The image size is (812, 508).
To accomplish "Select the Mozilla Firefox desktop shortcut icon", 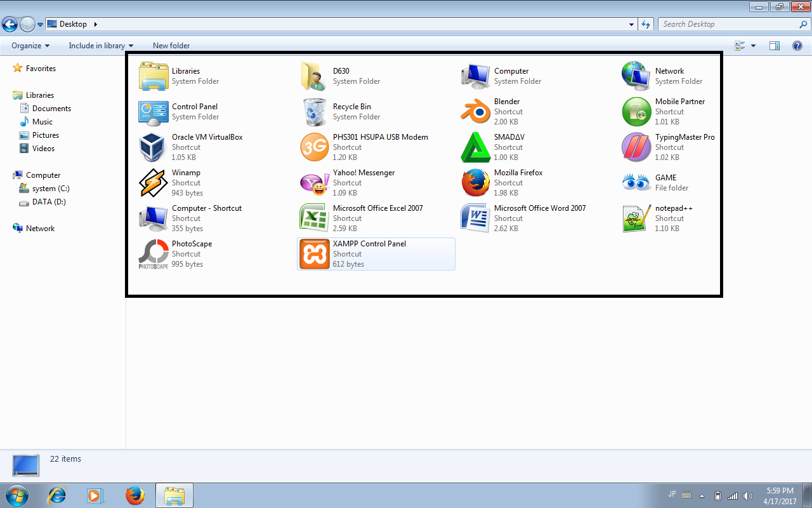I will point(476,183).
